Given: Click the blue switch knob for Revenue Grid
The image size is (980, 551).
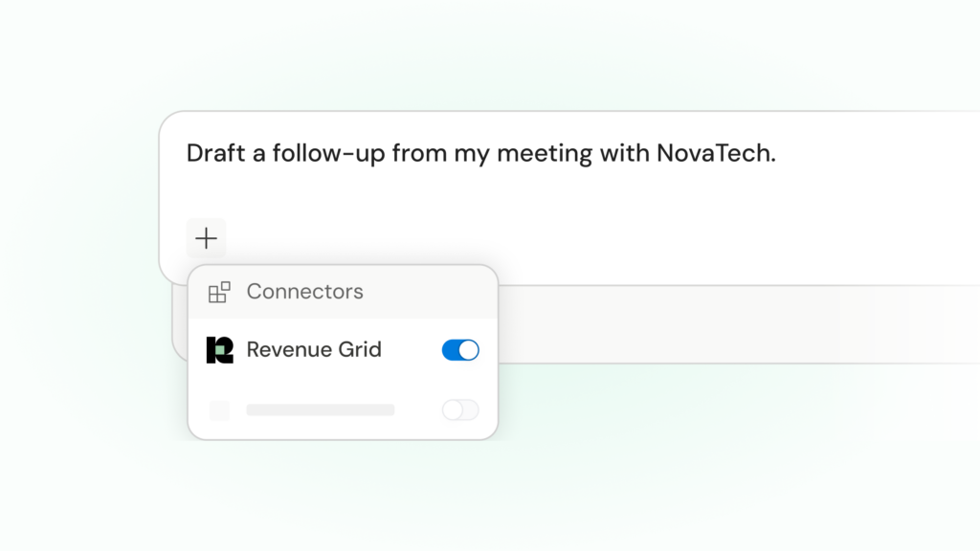Looking at the screenshot, I should [x=469, y=350].
